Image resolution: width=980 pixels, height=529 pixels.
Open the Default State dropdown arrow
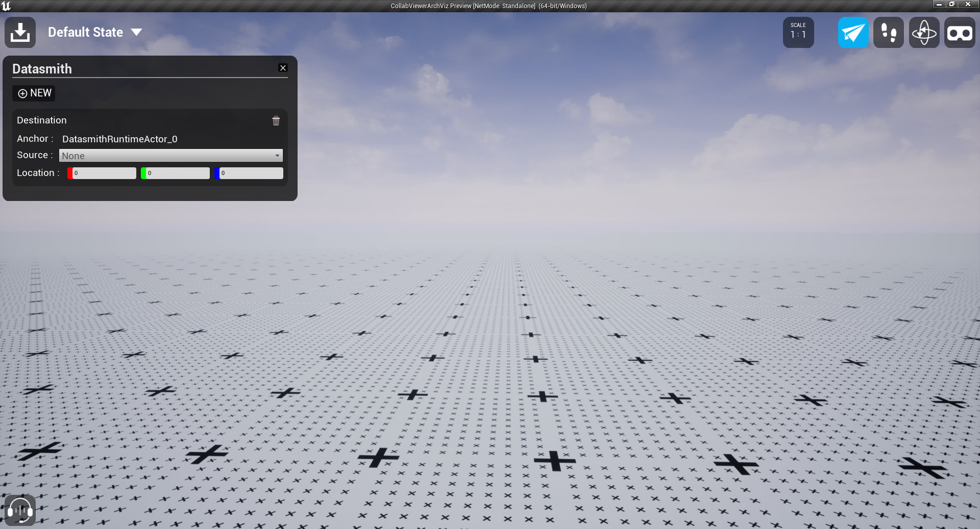[x=136, y=32]
